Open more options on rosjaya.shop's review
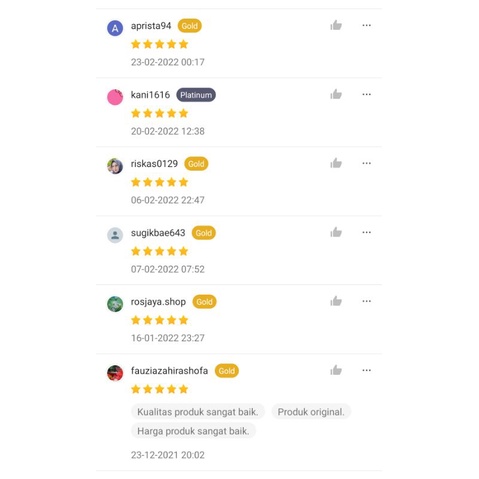The image size is (479, 479). coord(366,301)
